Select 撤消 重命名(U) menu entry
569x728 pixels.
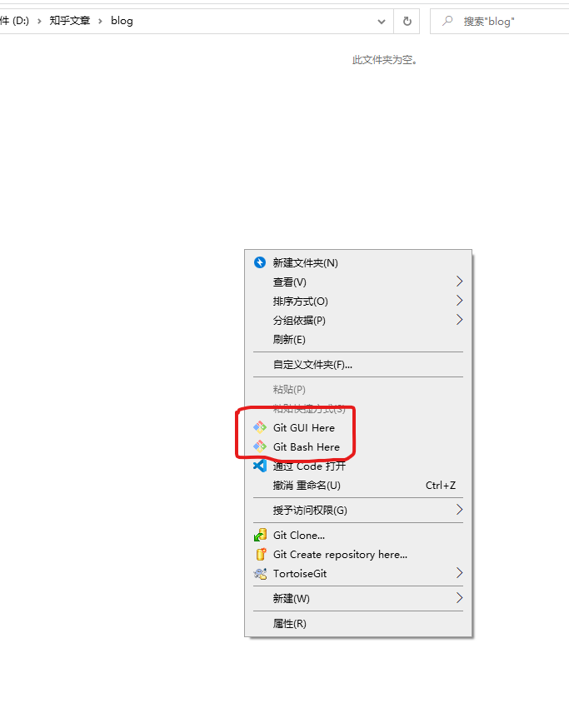click(358, 485)
